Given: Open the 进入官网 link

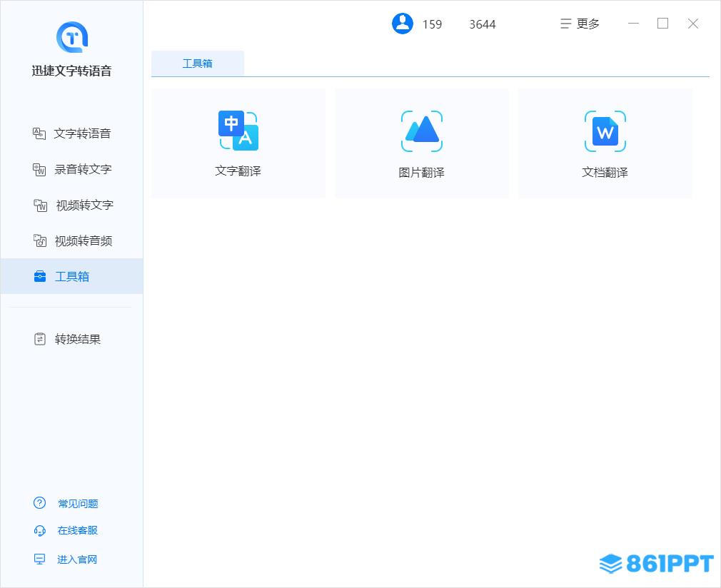Looking at the screenshot, I should coord(77,559).
